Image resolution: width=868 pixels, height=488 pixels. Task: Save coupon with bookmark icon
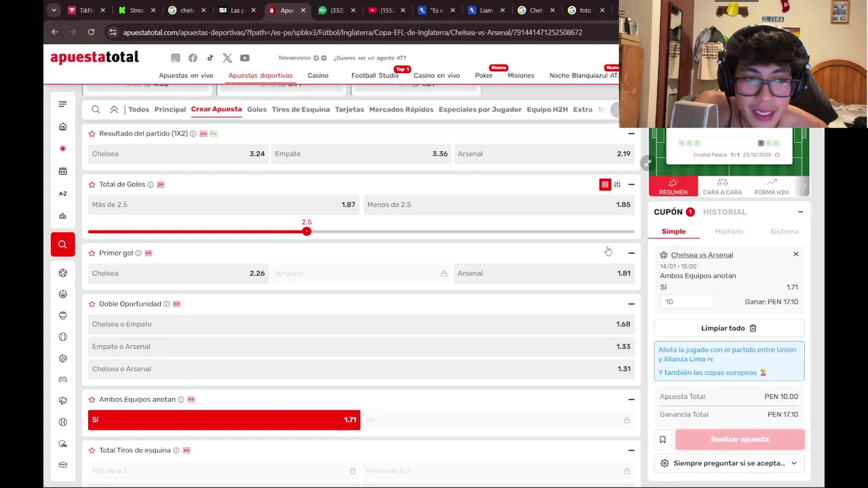pos(663,439)
